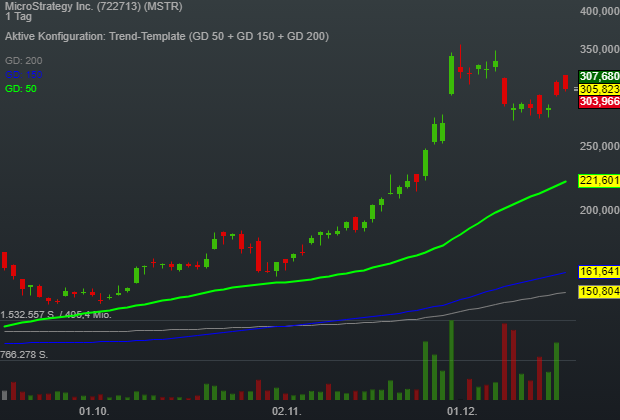Click the 161,641 GD 150 value label
Viewport: 620px width, 420px height.
click(599, 271)
